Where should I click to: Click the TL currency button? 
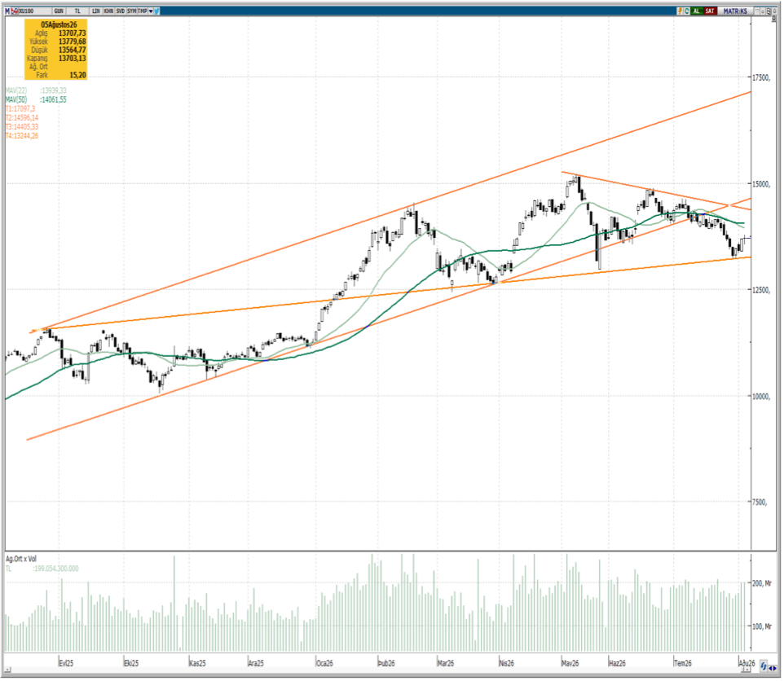coord(77,11)
